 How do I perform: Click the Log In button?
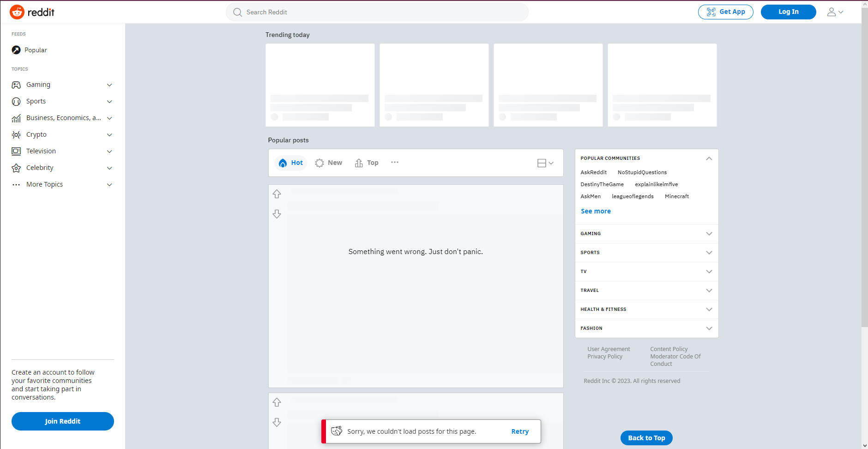click(x=789, y=12)
